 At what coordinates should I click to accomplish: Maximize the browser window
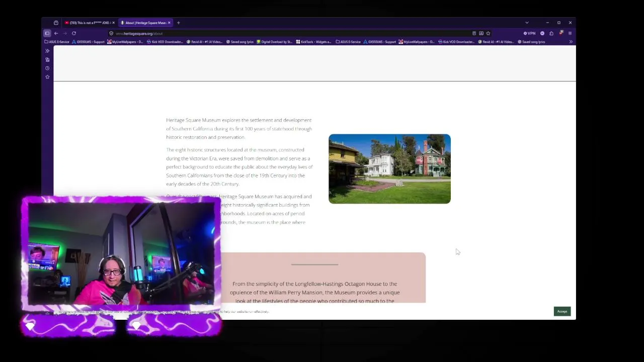click(x=558, y=23)
